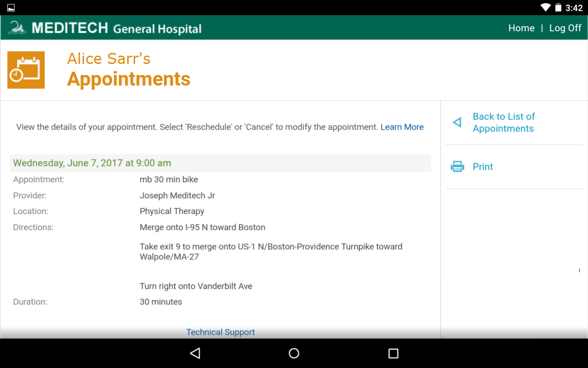Click the MEDITECH General Hospital title text
Image resolution: width=588 pixels, height=368 pixels.
(117, 28)
